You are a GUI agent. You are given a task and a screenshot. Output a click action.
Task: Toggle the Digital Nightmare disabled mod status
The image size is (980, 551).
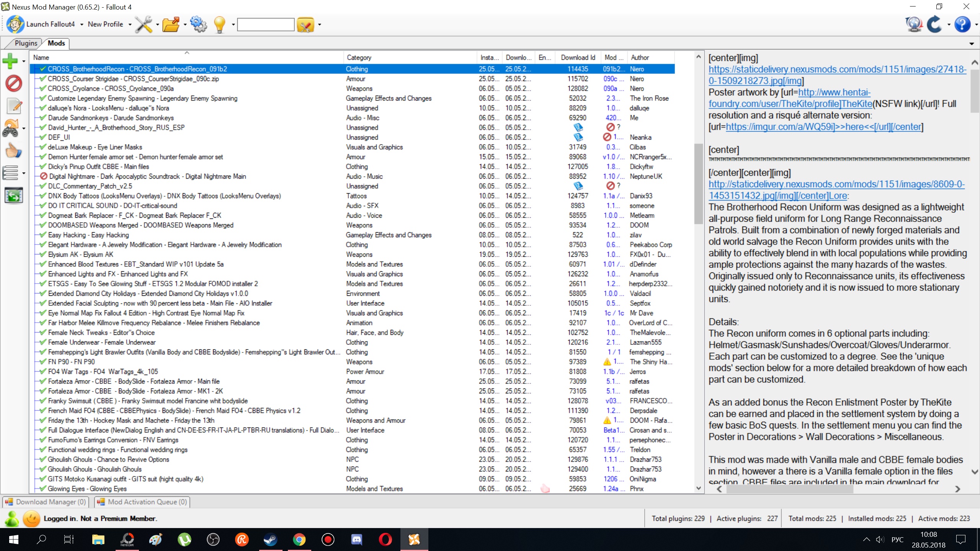pyautogui.click(x=44, y=176)
